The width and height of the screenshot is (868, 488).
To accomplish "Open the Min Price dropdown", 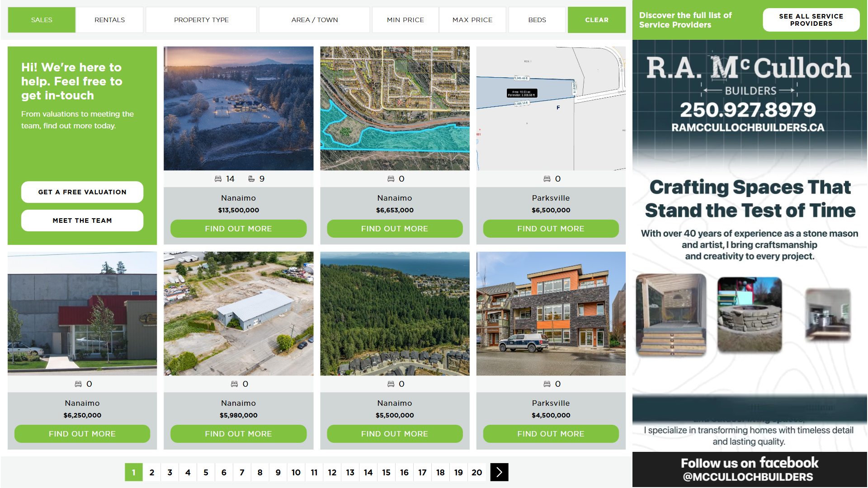I will 405,20.
